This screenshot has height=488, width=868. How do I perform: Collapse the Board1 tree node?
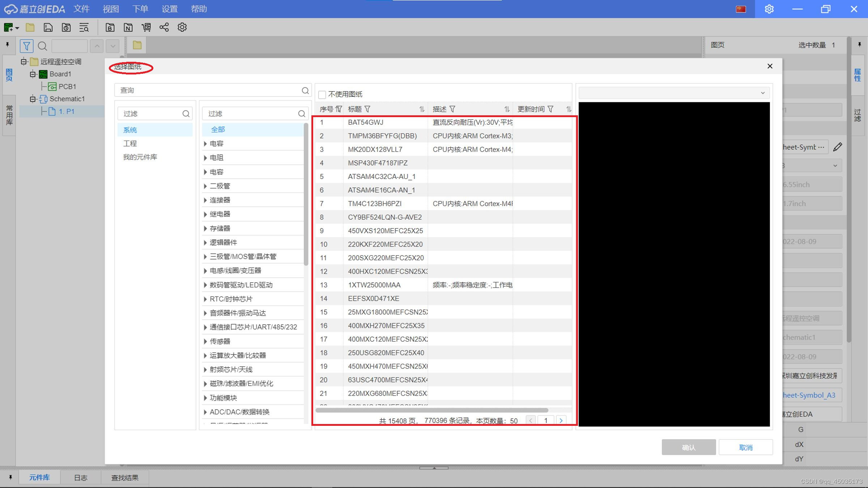[33, 74]
